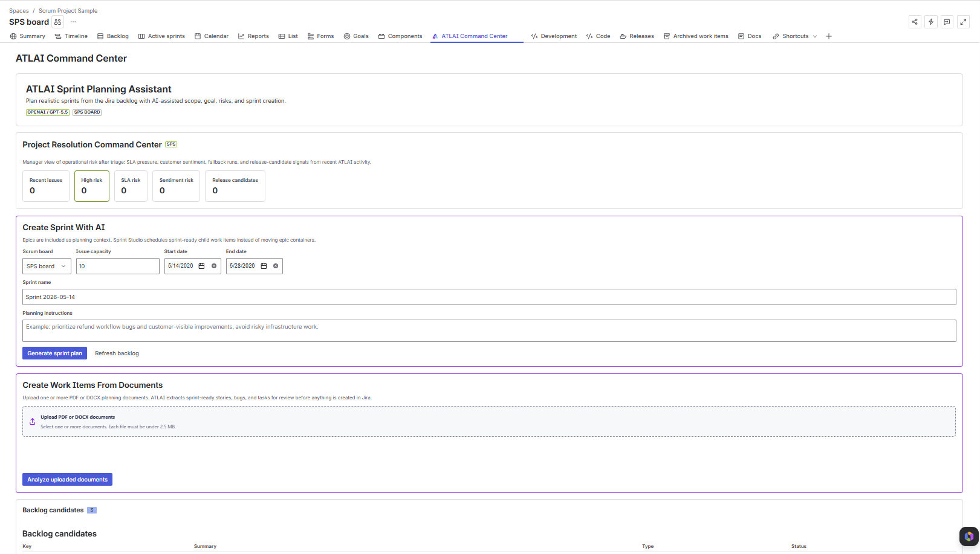Screen dimensions: 980x554
Task: Open the Components tab
Action: (x=400, y=36)
